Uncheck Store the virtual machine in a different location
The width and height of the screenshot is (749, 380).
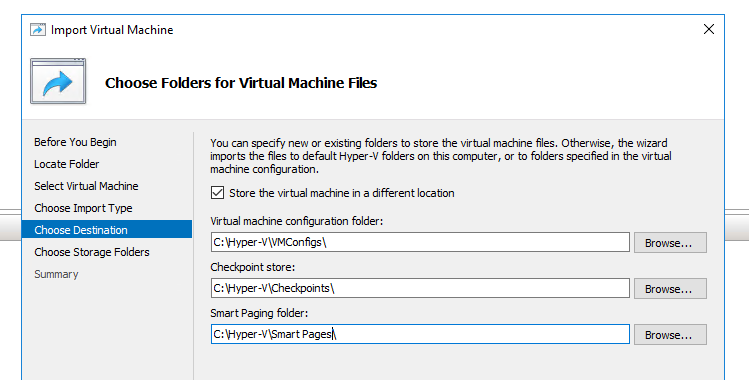(217, 193)
